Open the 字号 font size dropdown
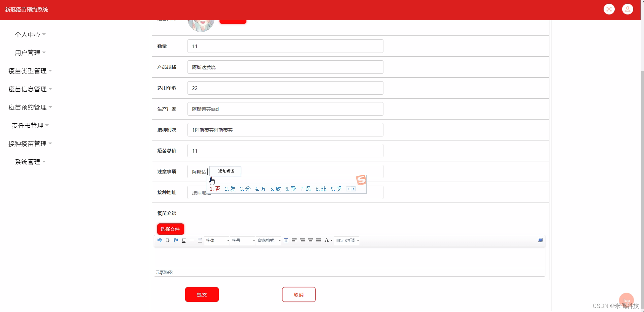The height and width of the screenshot is (312, 644). pos(242,241)
